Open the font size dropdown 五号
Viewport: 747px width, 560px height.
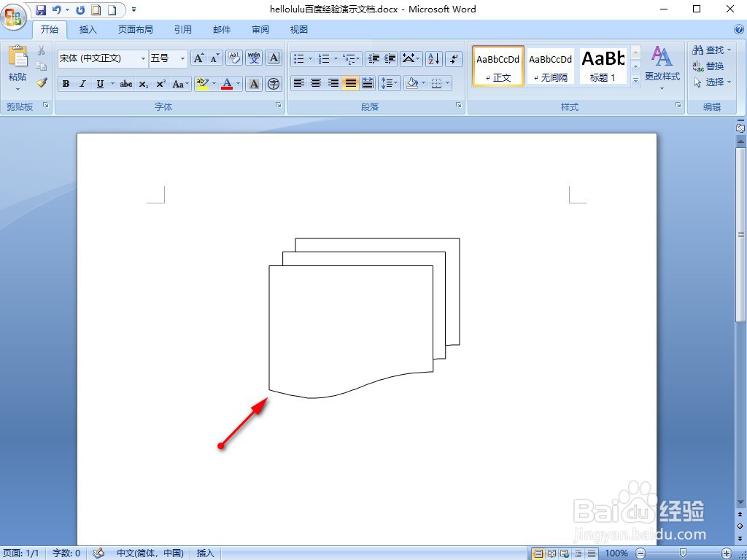(x=182, y=58)
